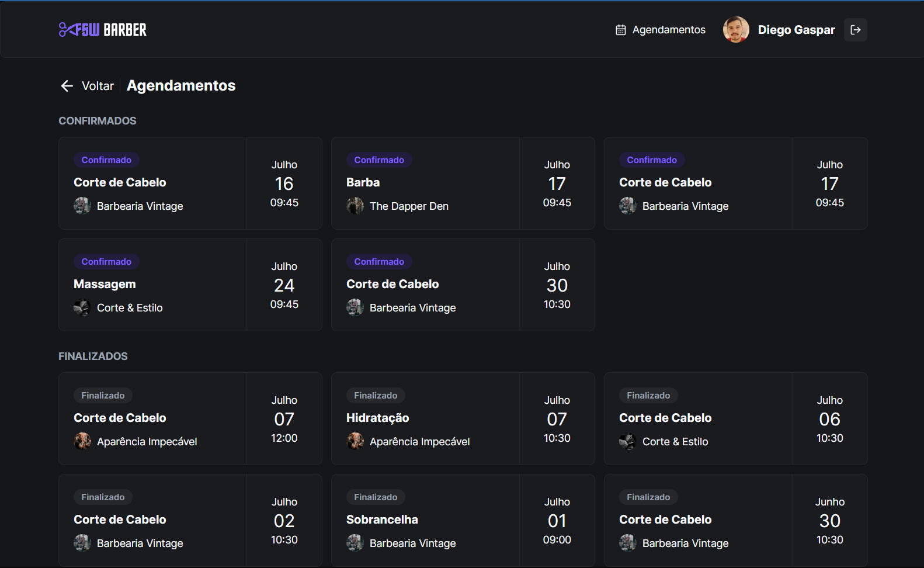Click Diego Gaspar's profile avatar

tap(735, 30)
